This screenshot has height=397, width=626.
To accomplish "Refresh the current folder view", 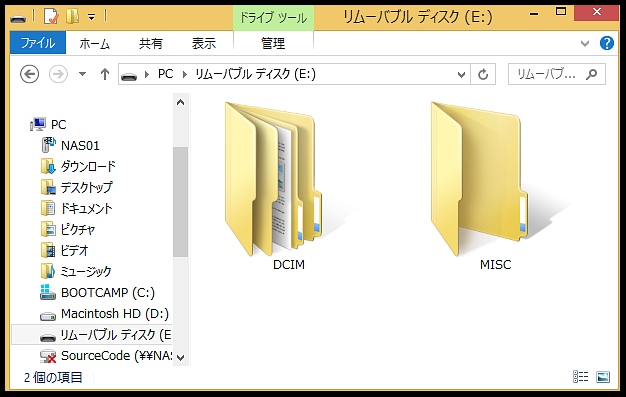I will point(483,74).
